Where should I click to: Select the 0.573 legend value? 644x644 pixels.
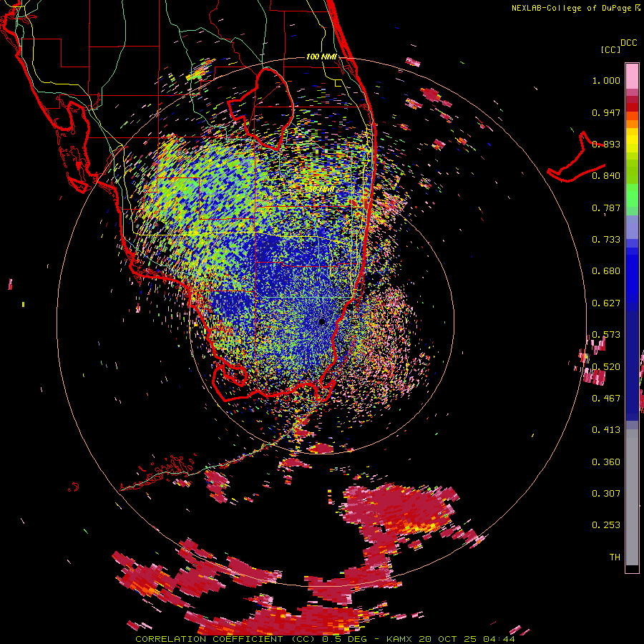[x=606, y=335]
